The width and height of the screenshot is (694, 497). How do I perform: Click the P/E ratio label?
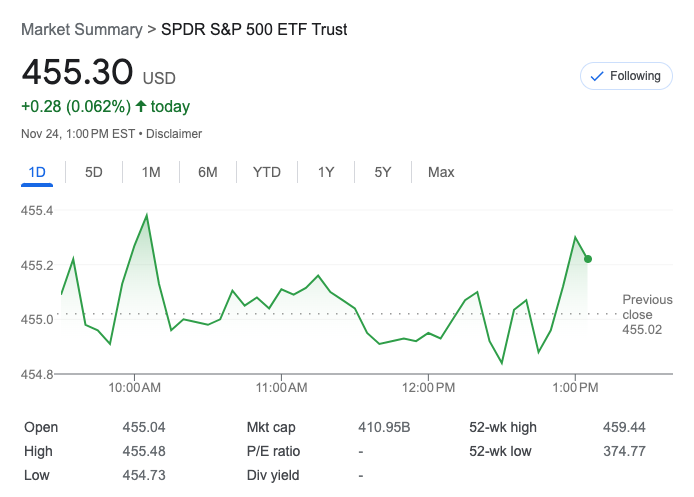pyautogui.click(x=273, y=451)
